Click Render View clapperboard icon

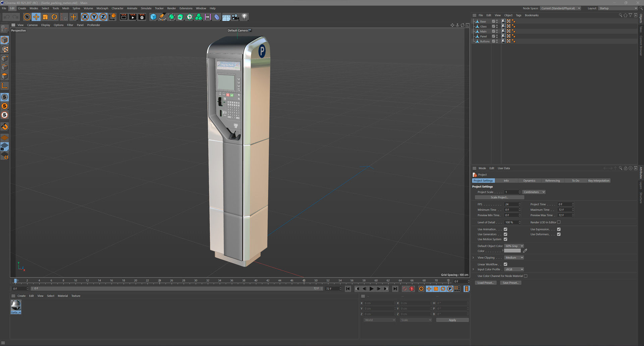point(123,17)
